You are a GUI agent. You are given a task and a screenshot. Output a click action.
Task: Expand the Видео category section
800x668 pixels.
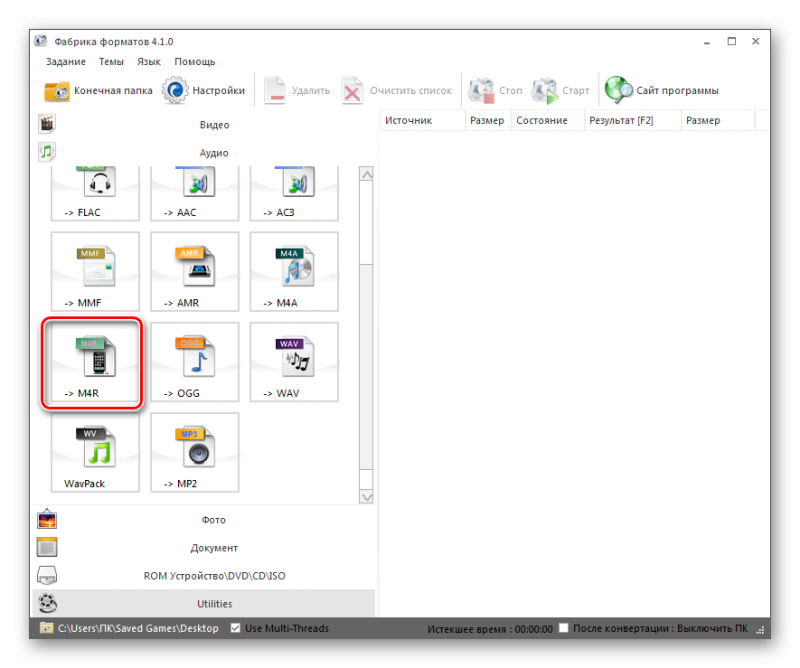tap(213, 125)
